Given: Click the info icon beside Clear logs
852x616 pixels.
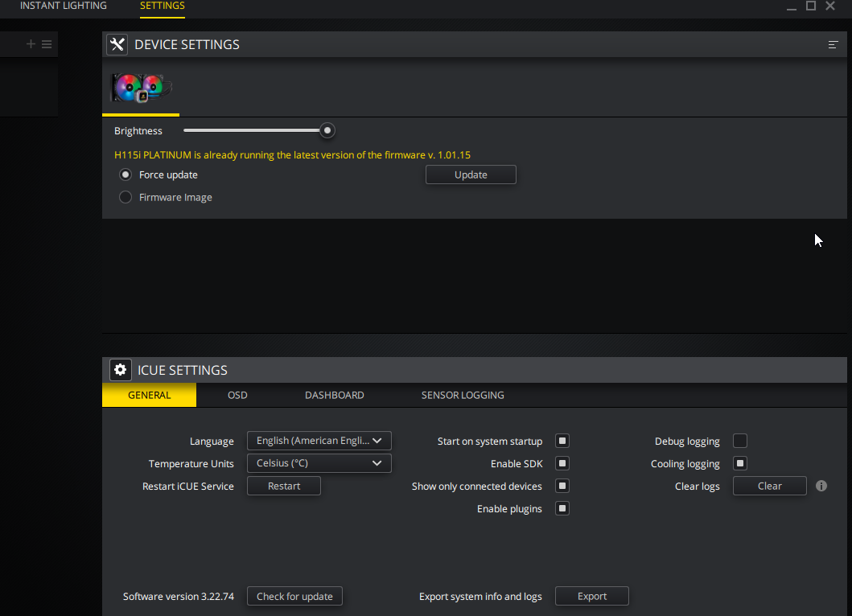Looking at the screenshot, I should coord(821,486).
